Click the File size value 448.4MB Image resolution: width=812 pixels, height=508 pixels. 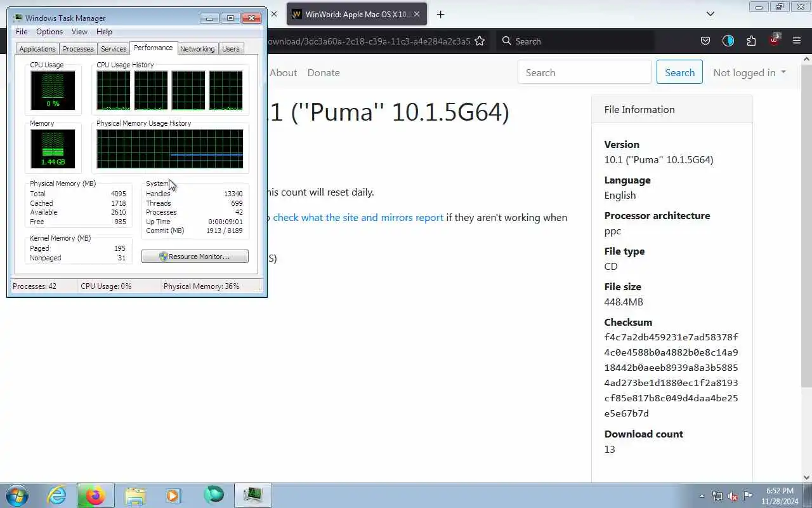pos(624,302)
